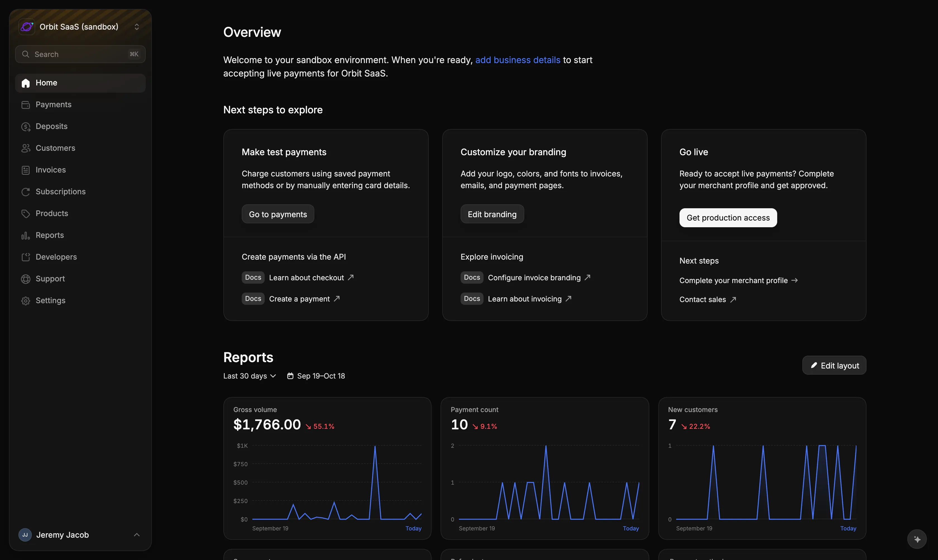The height and width of the screenshot is (560, 938).
Task: Click the 55.1% decrease indicator
Action: click(x=320, y=426)
